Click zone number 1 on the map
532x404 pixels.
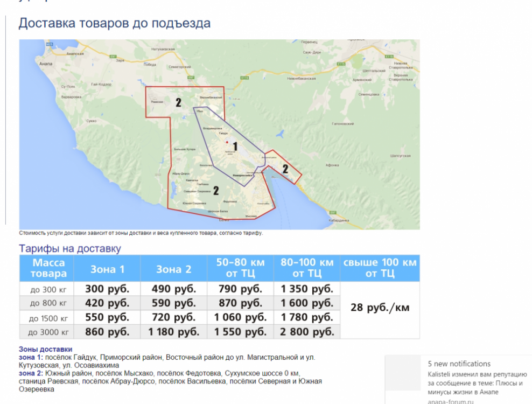[235, 147]
